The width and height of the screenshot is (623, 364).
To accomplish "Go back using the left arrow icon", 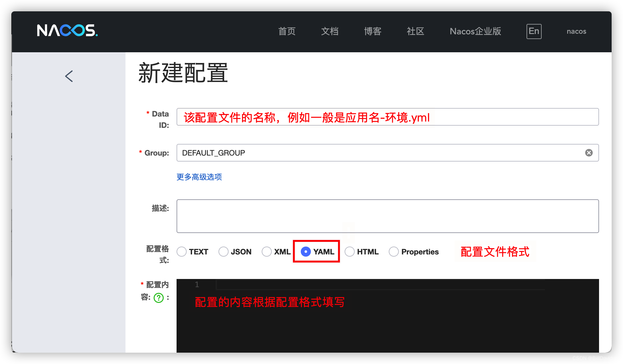I will (x=69, y=76).
